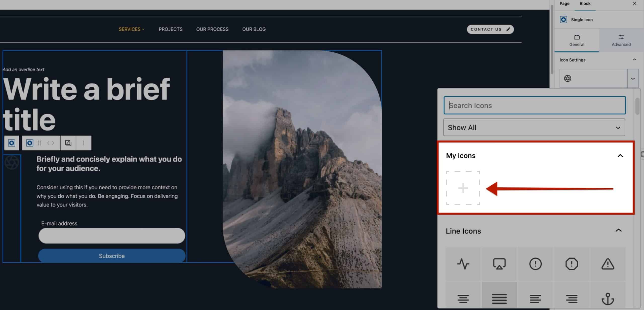Screen dimensions: 644x310
Task: Click the Contact Us button
Action: coord(490,29)
